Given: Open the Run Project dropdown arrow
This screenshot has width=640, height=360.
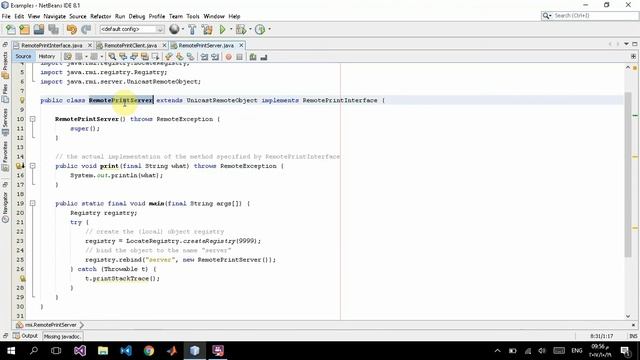Looking at the screenshot, I should (x=231, y=29).
